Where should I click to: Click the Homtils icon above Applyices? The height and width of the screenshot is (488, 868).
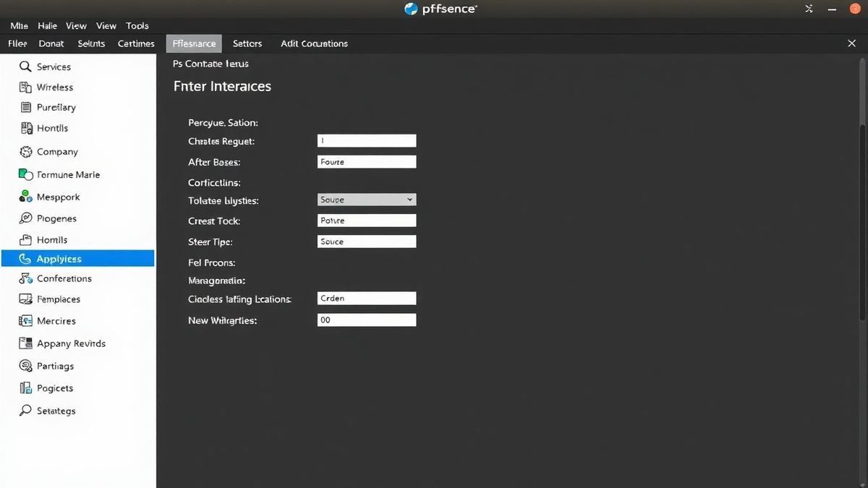[x=25, y=239]
